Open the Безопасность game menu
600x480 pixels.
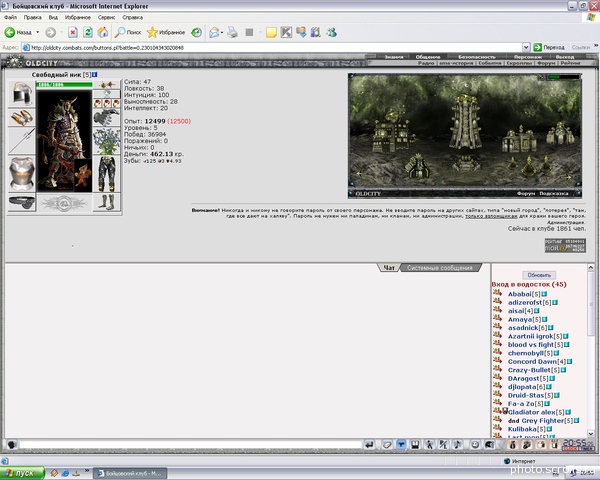pos(477,57)
